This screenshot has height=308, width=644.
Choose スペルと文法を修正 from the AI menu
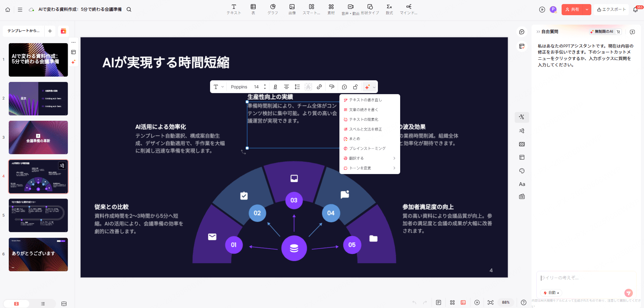(x=366, y=129)
